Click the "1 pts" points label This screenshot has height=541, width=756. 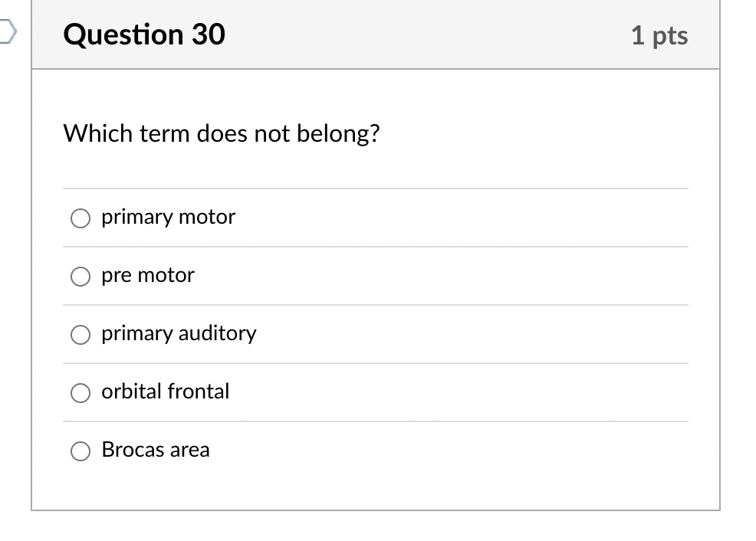(x=659, y=35)
